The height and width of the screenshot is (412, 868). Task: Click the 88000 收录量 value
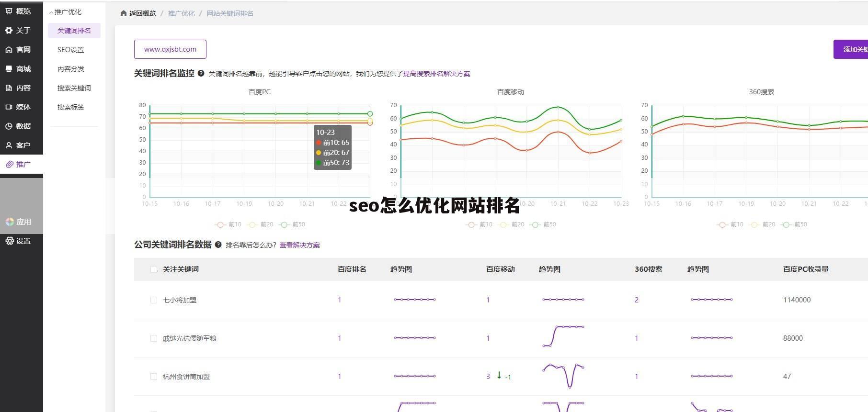[793, 338]
